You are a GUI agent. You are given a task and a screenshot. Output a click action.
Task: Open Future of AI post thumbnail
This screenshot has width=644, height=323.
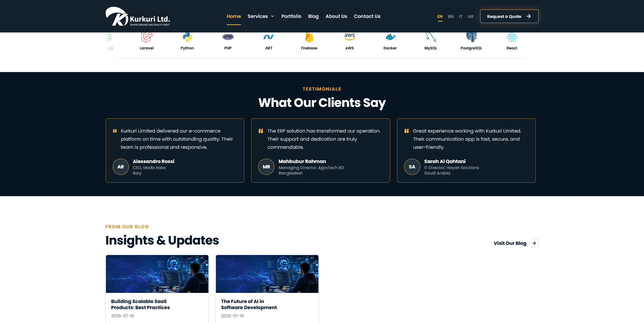pyautogui.click(x=267, y=274)
